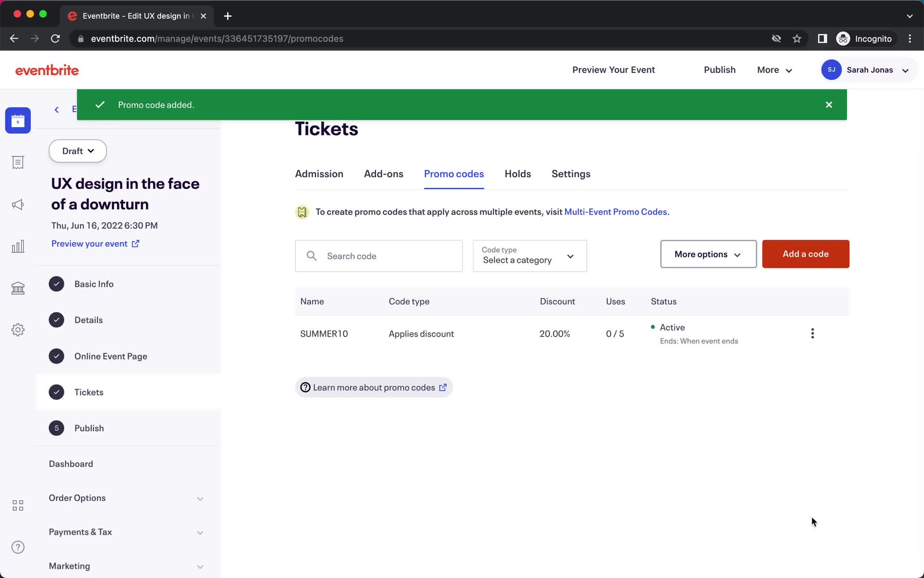
Task: Select a category from Code type dropdown
Action: pos(528,256)
